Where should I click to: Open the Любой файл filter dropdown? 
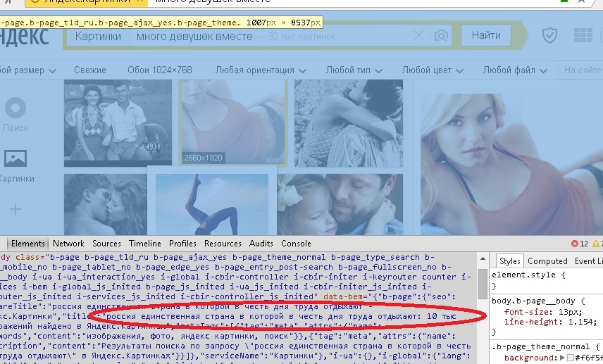click(x=515, y=70)
